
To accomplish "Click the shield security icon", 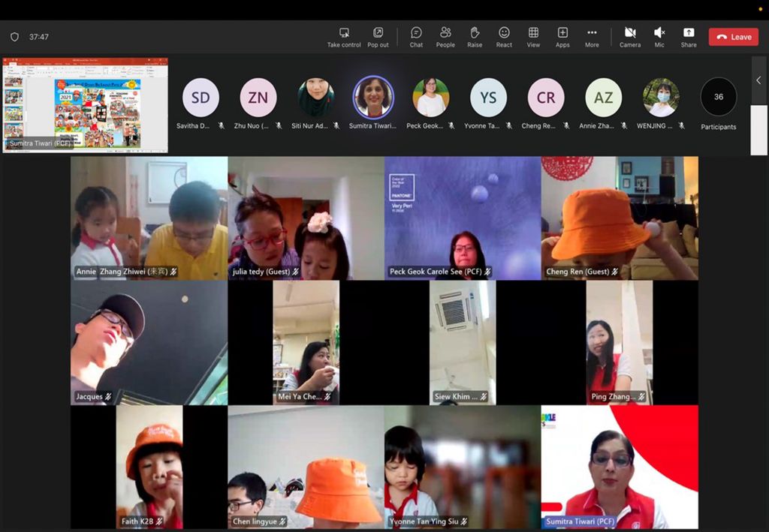I will point(15,37).
